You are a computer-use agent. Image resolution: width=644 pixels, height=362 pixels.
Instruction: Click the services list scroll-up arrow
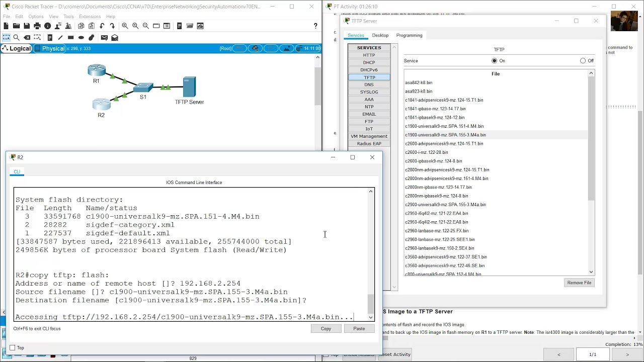(394, 47)
